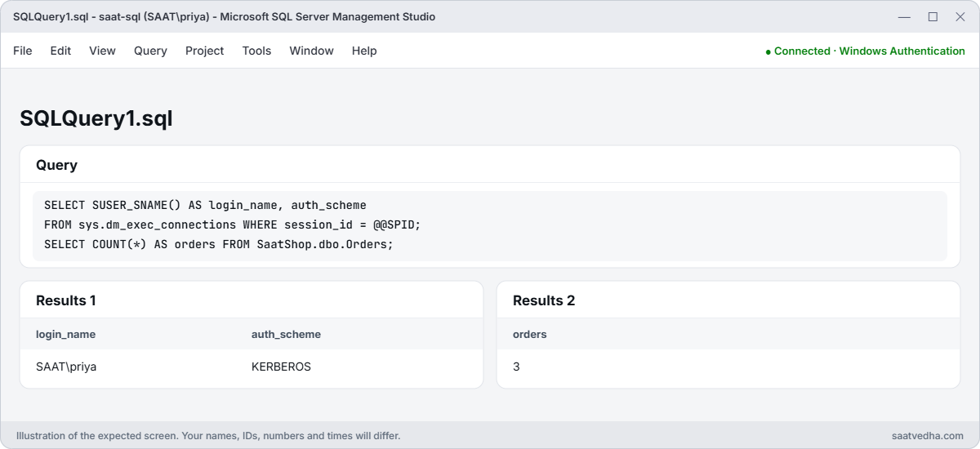Open the Window menu
This screenshot has height=449, width=980.
pyautogui.click(x=311, y=51)
